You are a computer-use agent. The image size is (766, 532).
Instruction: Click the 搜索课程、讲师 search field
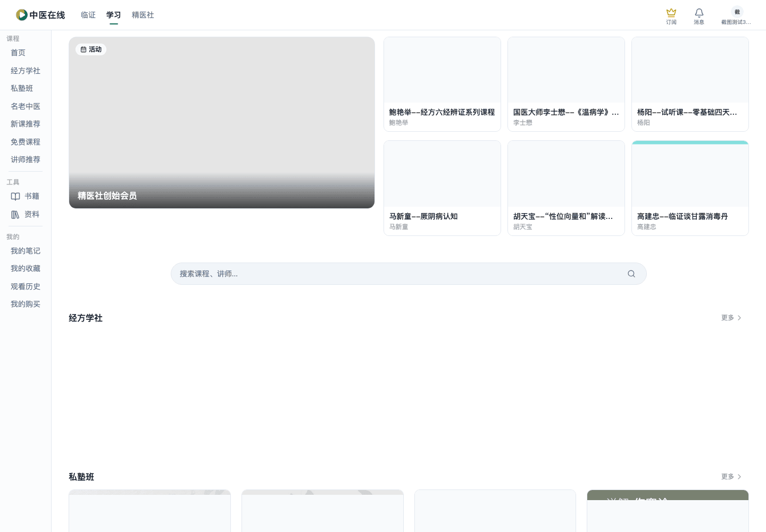[x=409, y=274]
